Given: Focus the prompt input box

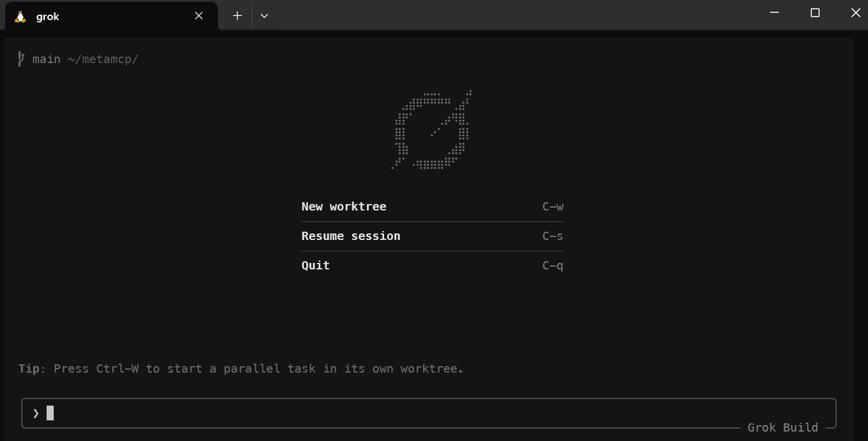Looking at the screenshot, I should click(429, 413).
